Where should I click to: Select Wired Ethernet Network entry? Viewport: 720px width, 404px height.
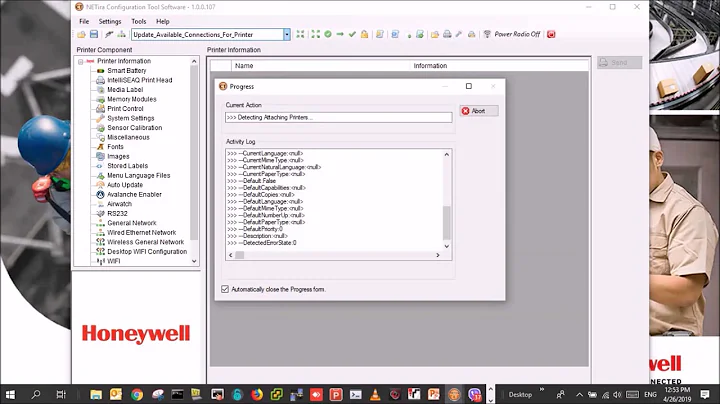pyautogui.click(x=141, y=233)
